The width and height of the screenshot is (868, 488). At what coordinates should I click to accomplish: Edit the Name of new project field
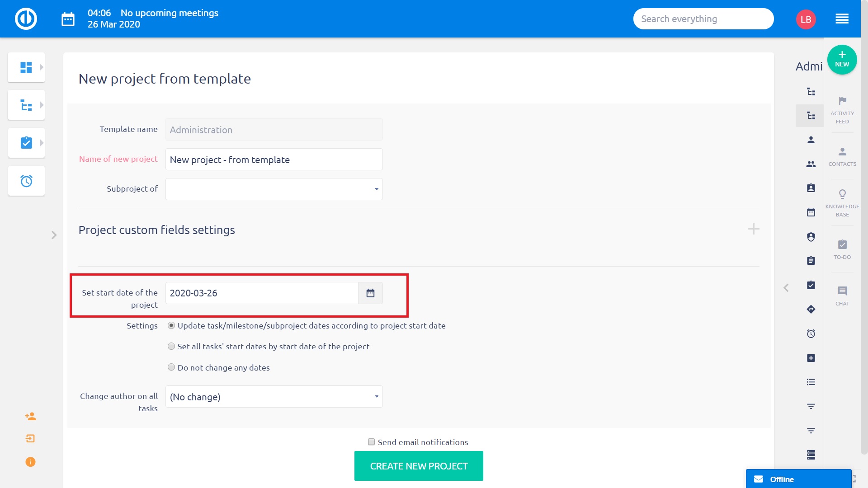274,160
